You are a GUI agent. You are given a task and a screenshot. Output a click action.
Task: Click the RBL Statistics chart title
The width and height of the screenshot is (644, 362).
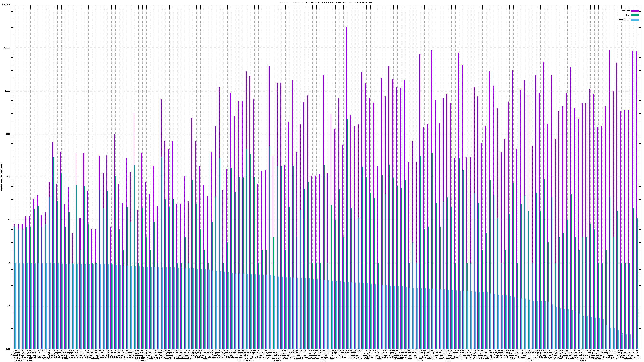pyautogui.click(x=325, y=2)
